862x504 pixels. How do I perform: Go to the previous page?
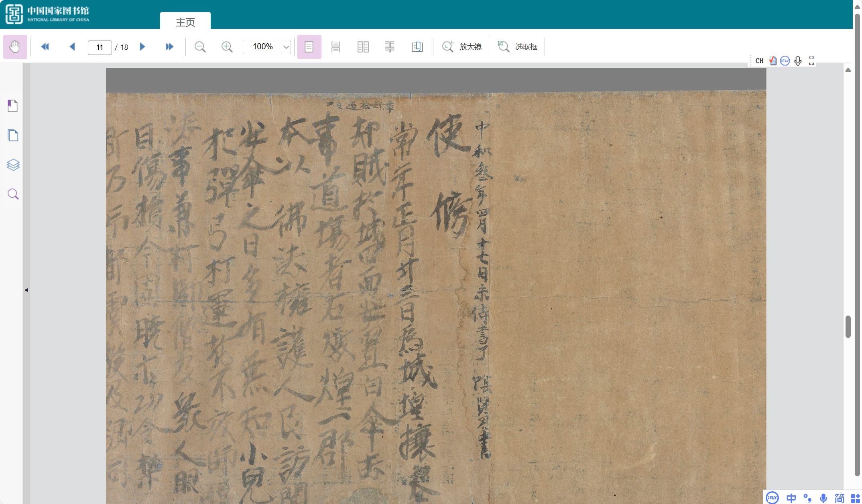72,47
